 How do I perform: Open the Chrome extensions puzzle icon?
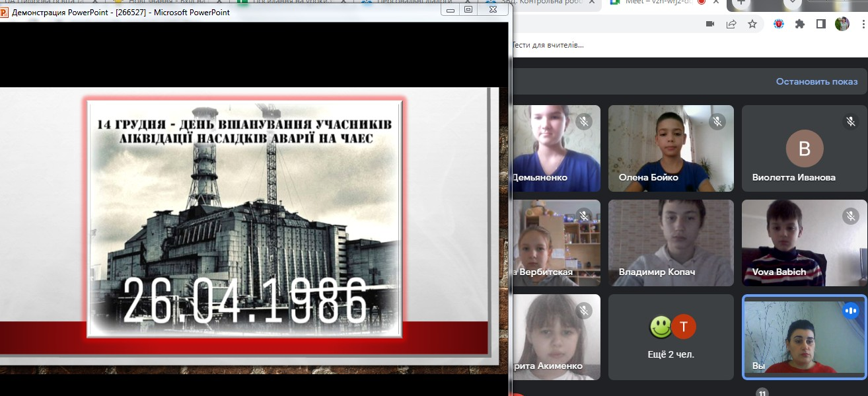pyautogui.click(x=800, y=24)
